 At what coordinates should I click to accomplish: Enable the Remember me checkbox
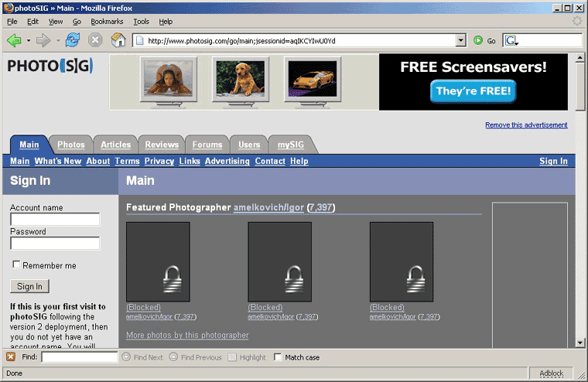(16, 264)
